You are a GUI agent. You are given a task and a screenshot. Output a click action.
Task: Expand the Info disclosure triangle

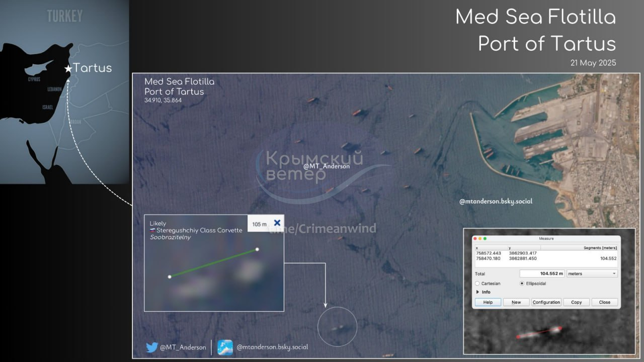pyautogui.click(x=477, y=292)
